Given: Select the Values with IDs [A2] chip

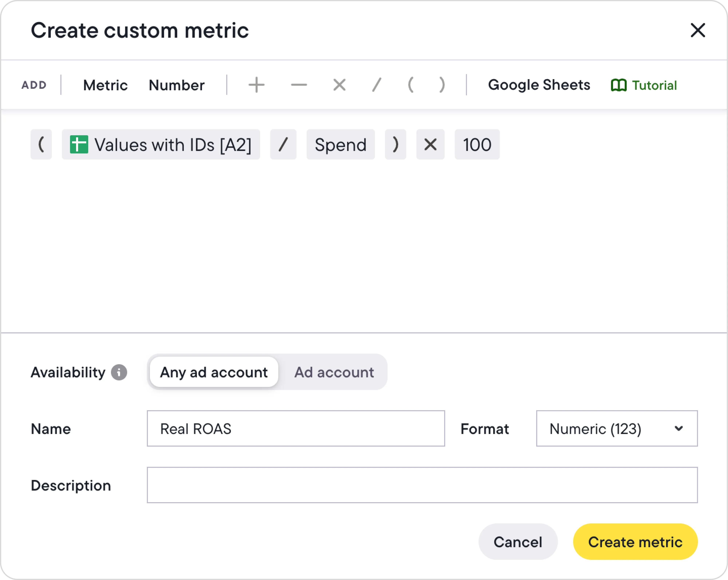Looking at the screenshot, I should (x=161, y=144).
